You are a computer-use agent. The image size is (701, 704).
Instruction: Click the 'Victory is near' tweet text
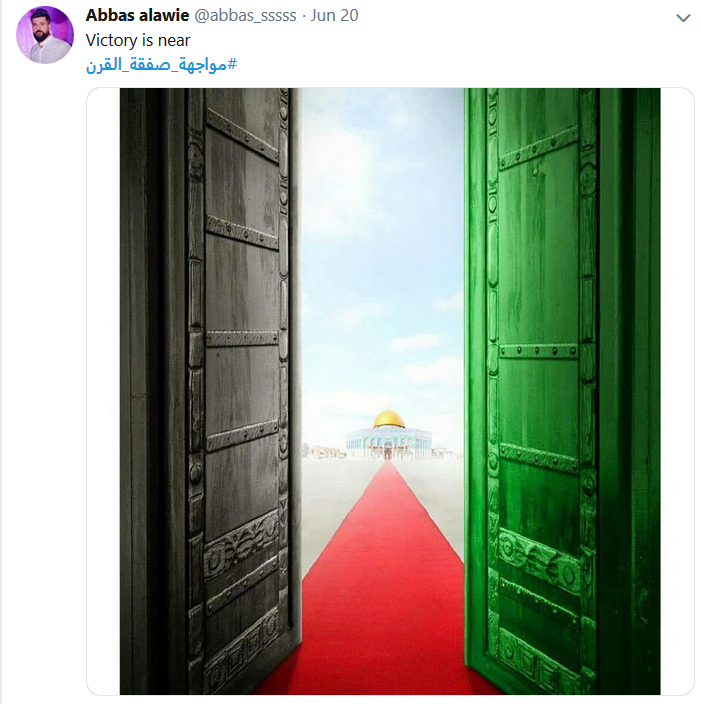point(138,40)
